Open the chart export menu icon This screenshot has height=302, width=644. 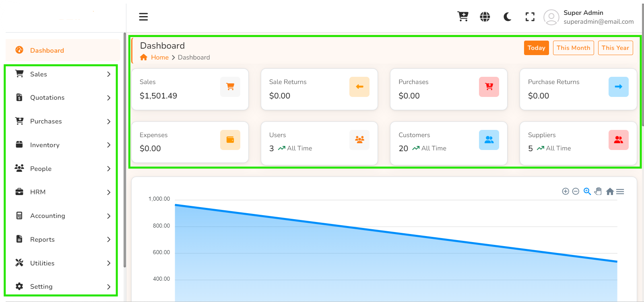click(620, 192)
